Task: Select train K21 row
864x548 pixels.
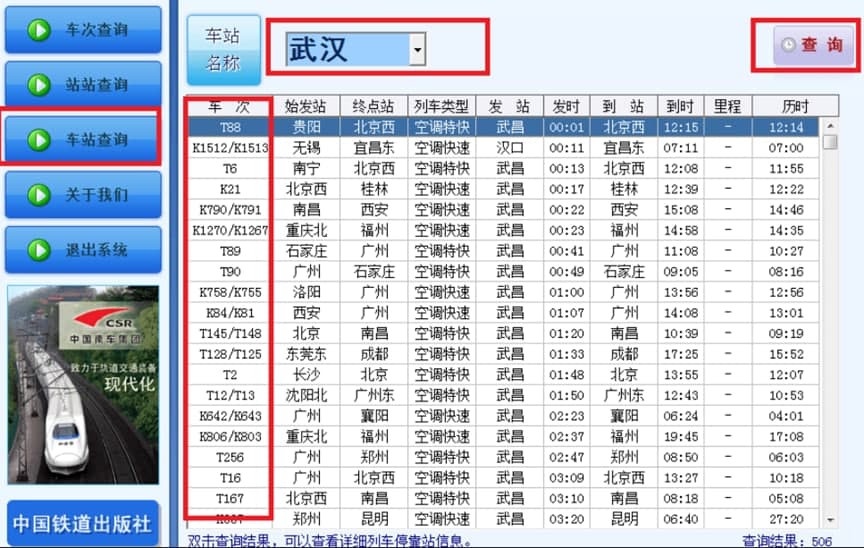Action: tap(503, 189)
